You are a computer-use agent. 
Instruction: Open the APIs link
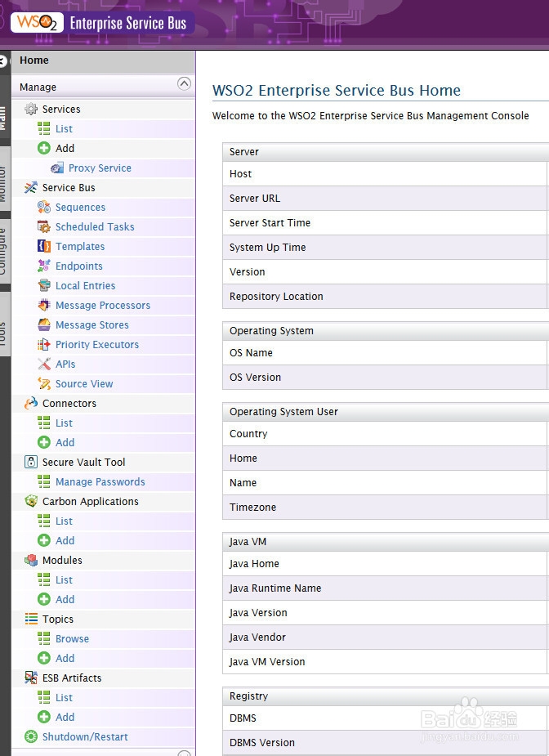coord(65,364)
